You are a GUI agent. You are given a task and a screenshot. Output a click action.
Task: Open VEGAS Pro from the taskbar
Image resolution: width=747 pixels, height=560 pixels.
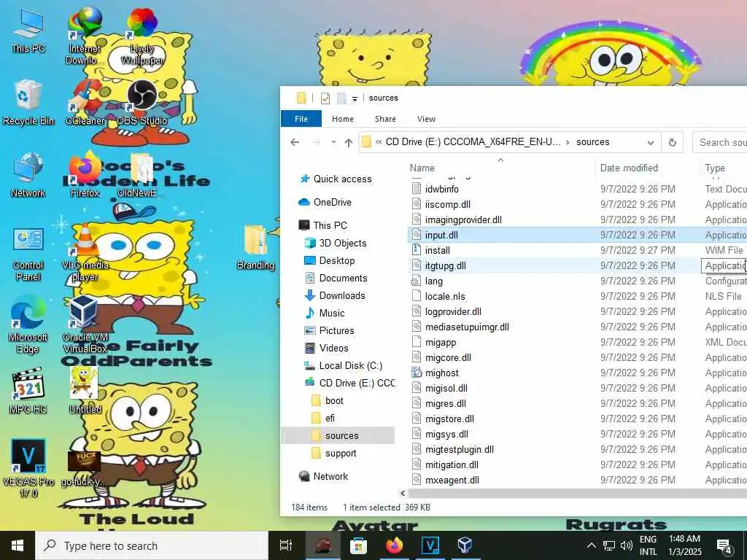[430, 545]
